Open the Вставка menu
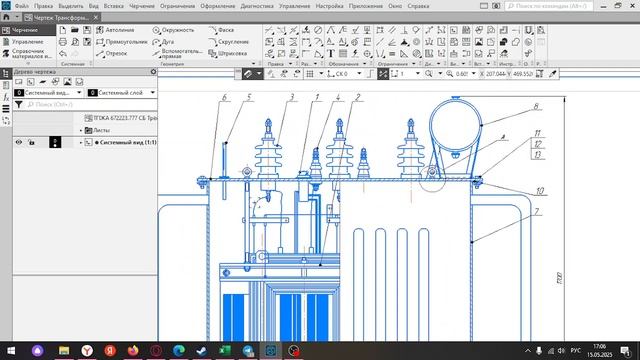Image resolution: width=640 pixels, height=360 pixels. tap(113, 6)
